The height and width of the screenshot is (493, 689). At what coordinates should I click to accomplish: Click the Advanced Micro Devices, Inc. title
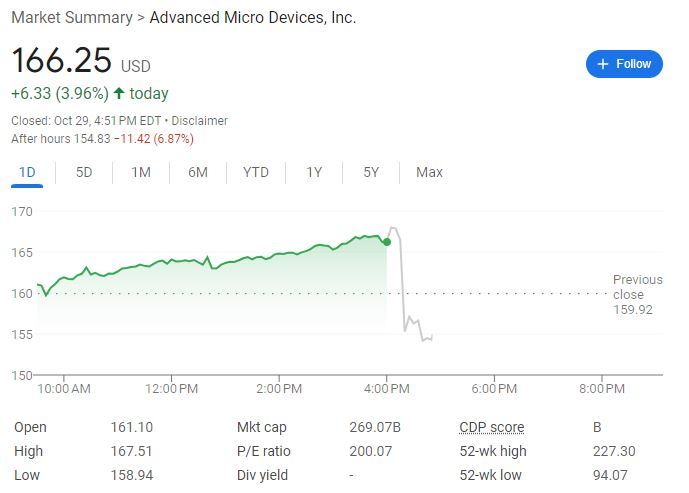pos(252,17)
